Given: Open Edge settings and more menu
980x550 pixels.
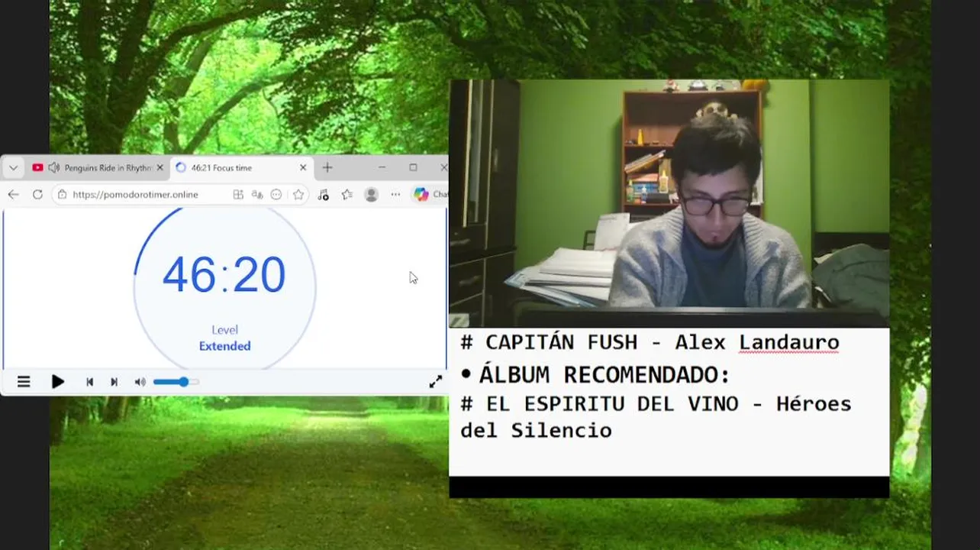Looking at the screenshot, I should point(395,195).
